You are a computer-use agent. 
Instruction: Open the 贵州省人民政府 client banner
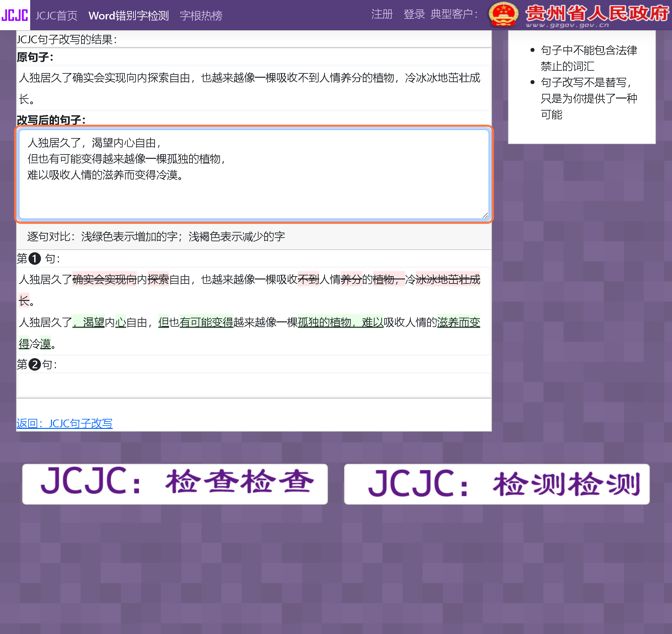coord(579,15)
